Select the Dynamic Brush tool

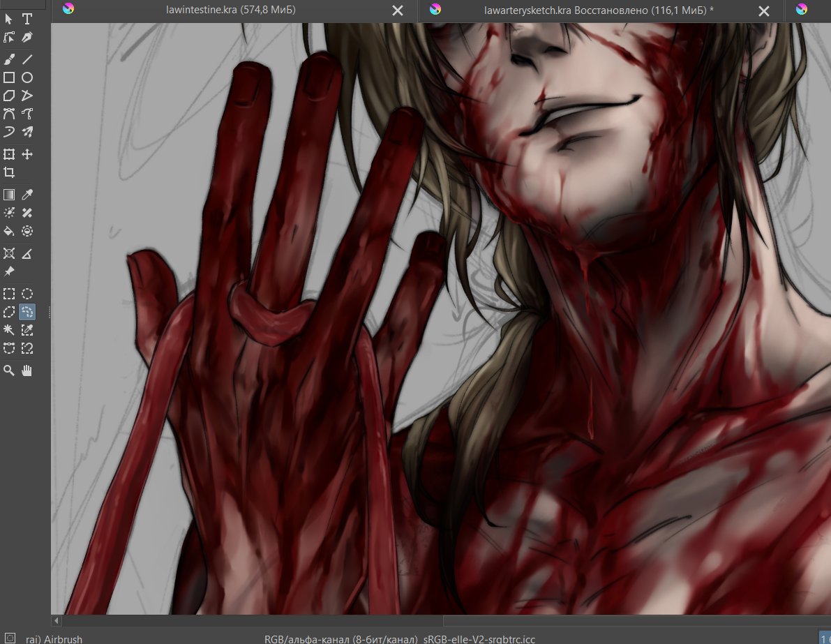pos(9,132)
